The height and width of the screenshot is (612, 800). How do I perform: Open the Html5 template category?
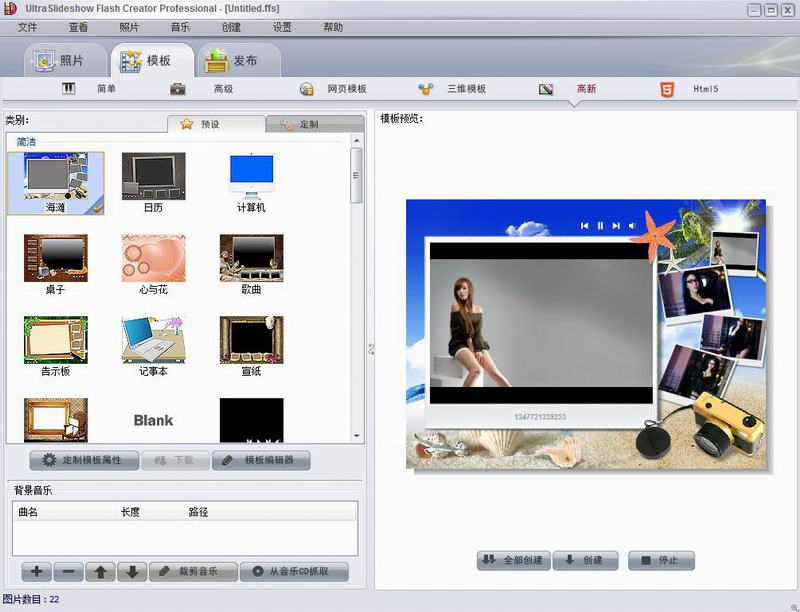click(690, 89)
